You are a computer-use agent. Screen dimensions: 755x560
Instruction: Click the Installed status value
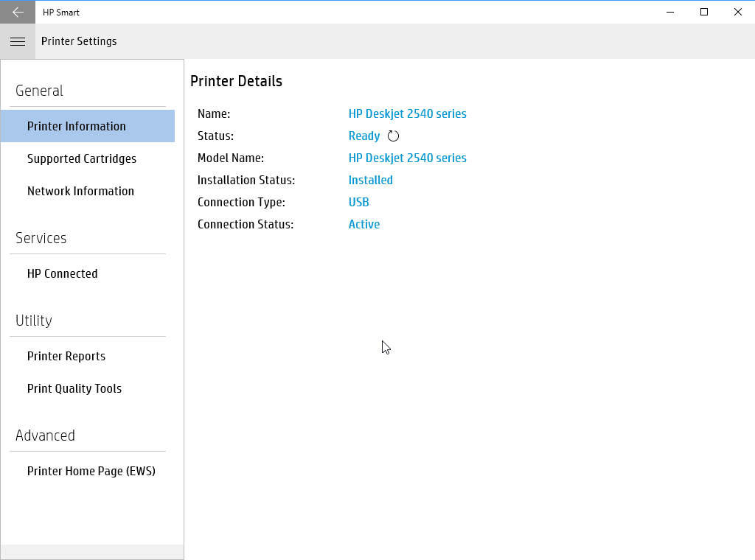[370, 180]
